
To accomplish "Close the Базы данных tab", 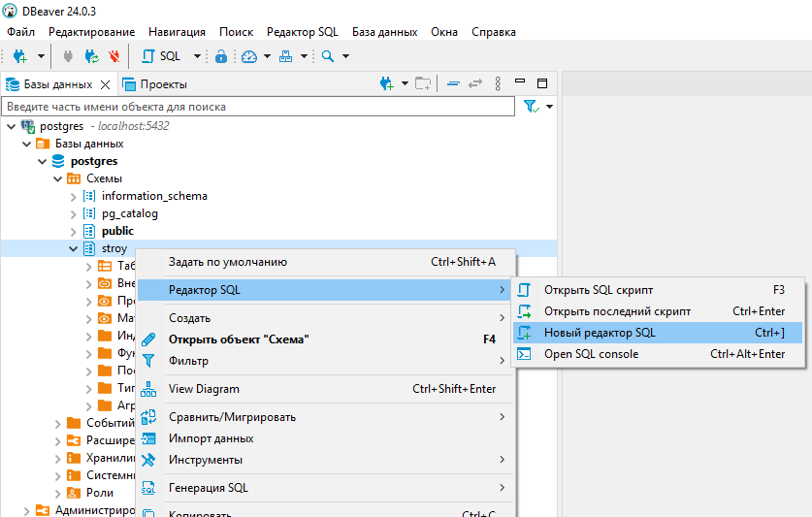I will [105, 84].
